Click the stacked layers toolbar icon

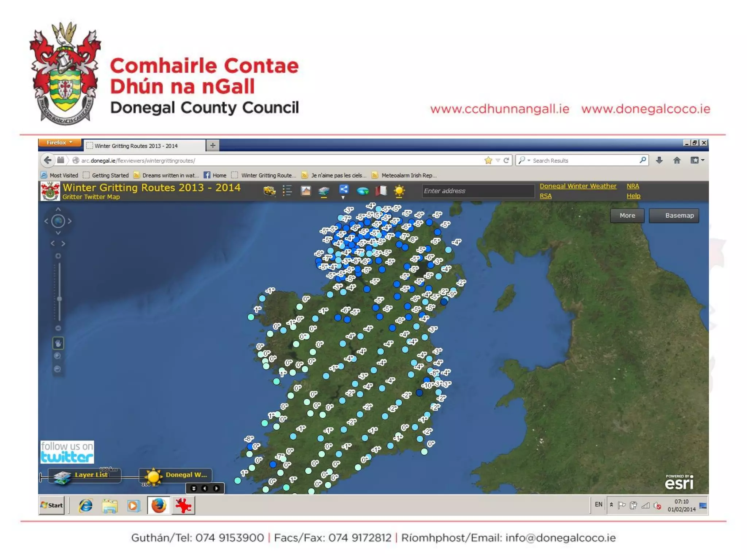pos(324,191)
